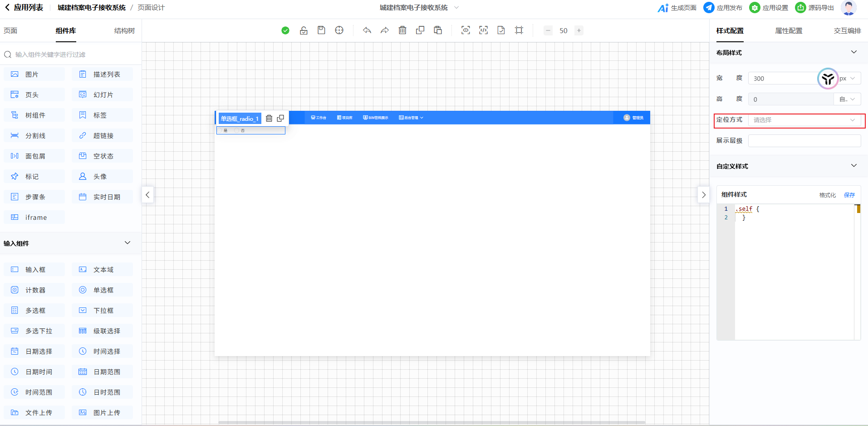Click the zoom plus stepper button

(579, 30)
